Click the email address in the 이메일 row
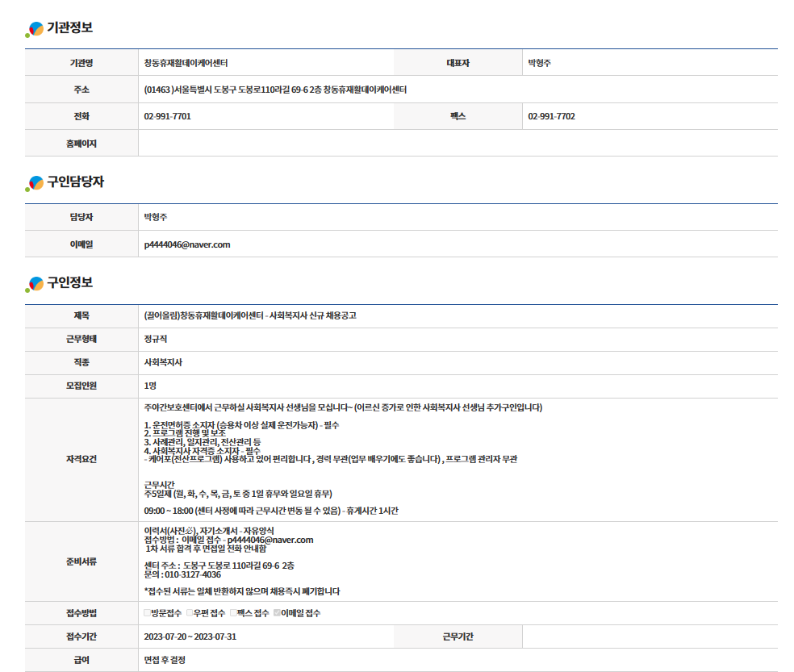 (x=187, y=244)
